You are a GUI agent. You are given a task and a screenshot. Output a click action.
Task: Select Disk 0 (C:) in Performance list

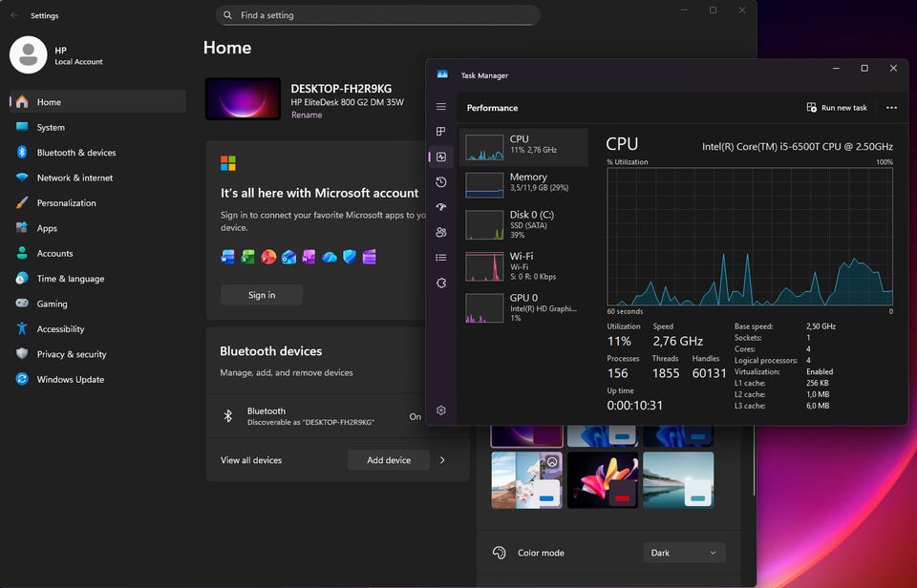click(x=523, y=224)
